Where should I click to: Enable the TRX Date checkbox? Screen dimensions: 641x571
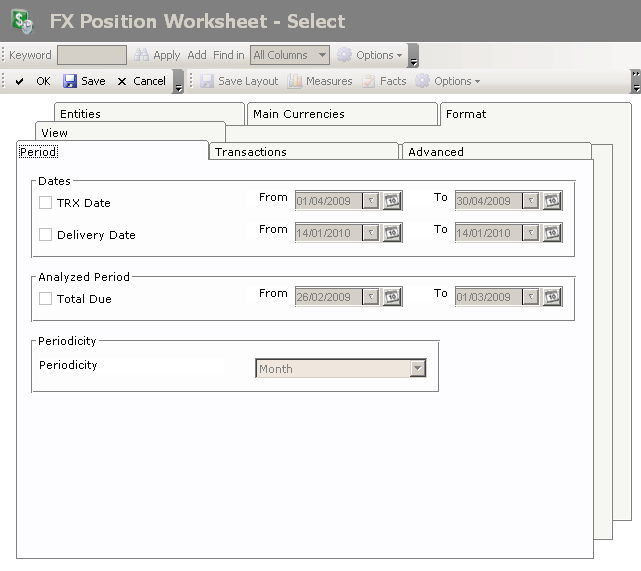click(45, 203)
